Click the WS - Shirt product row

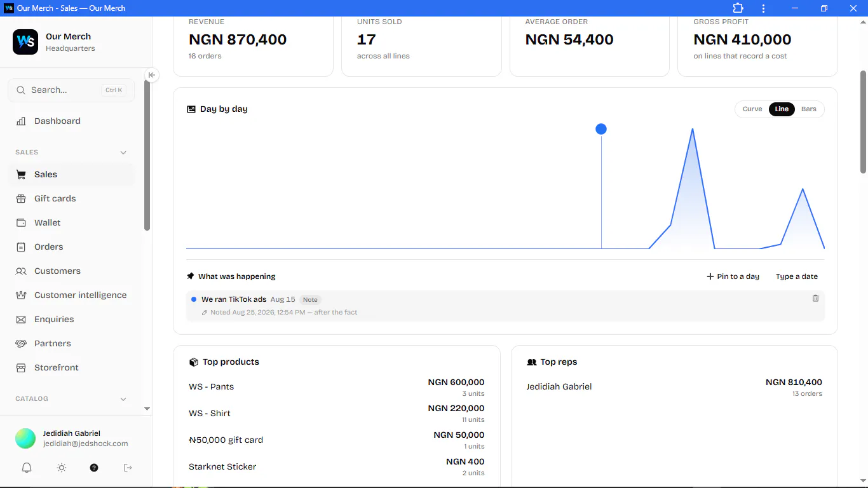click(x=336, y=414)
